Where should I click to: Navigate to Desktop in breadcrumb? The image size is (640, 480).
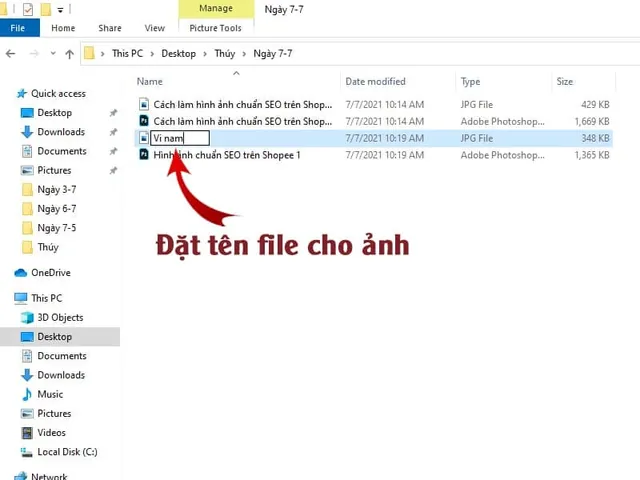[x=178, y=53]
